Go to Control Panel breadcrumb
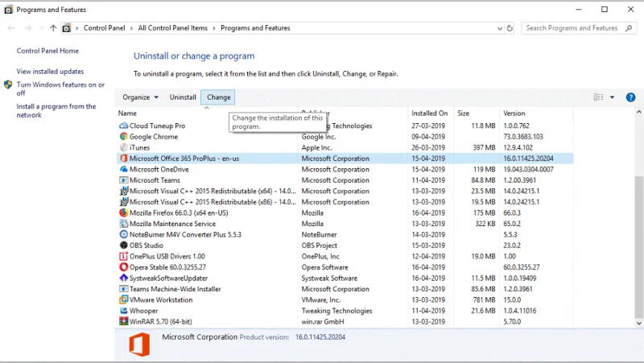644x363 pixels. pyautogui.click(x=105, y=28)
